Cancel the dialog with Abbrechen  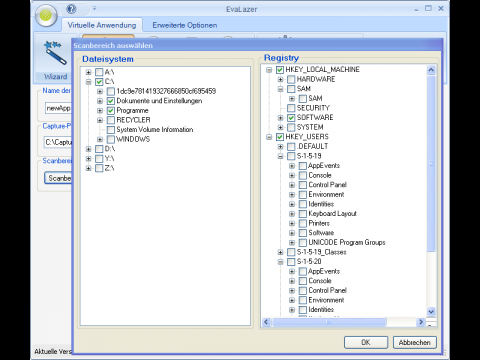415,342
